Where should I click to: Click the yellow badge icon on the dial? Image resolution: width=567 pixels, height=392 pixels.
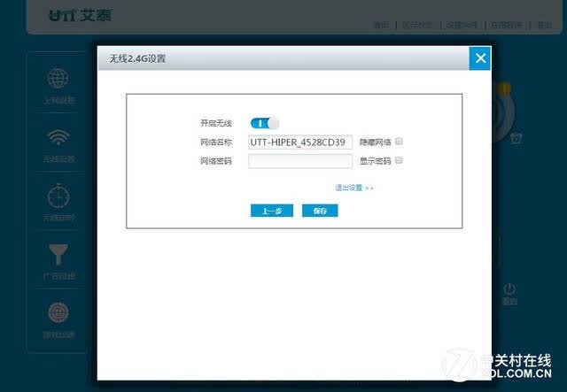504,88
